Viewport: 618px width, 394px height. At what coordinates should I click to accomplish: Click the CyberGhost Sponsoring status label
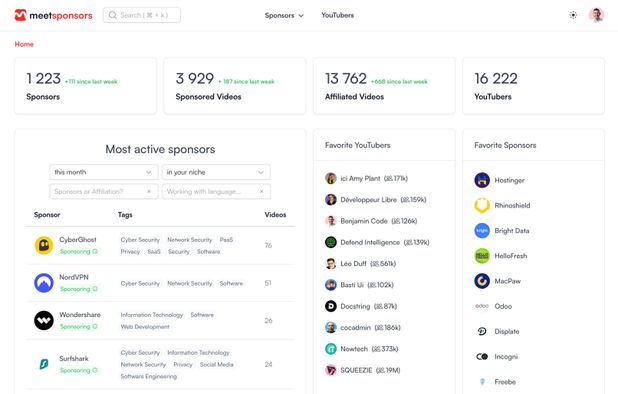pyautogui.click(x=78, y=251)
